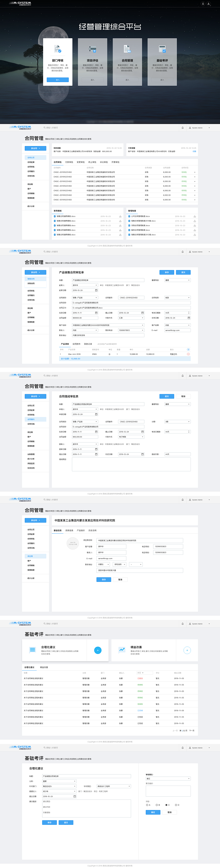Click the 合理化建议 card list icon
Image resolution: width=220 pixels, height=868 pixels.
coord(33,650)
